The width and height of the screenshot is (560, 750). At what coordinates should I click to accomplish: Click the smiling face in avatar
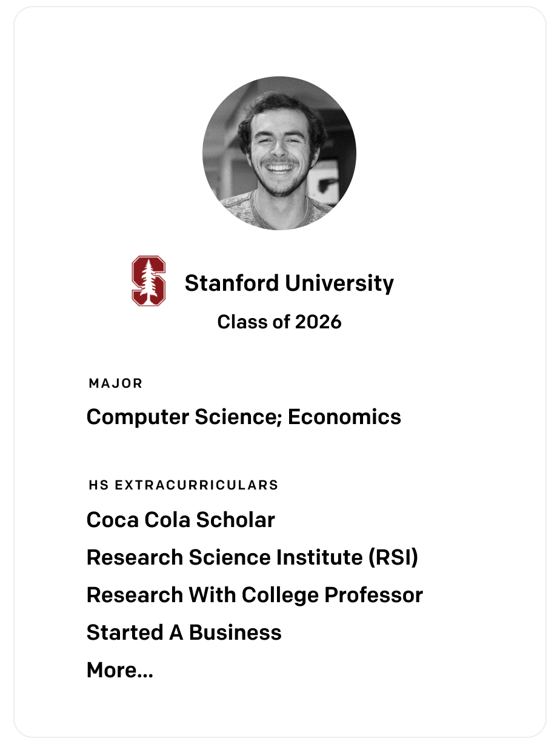tap(281, 145)
